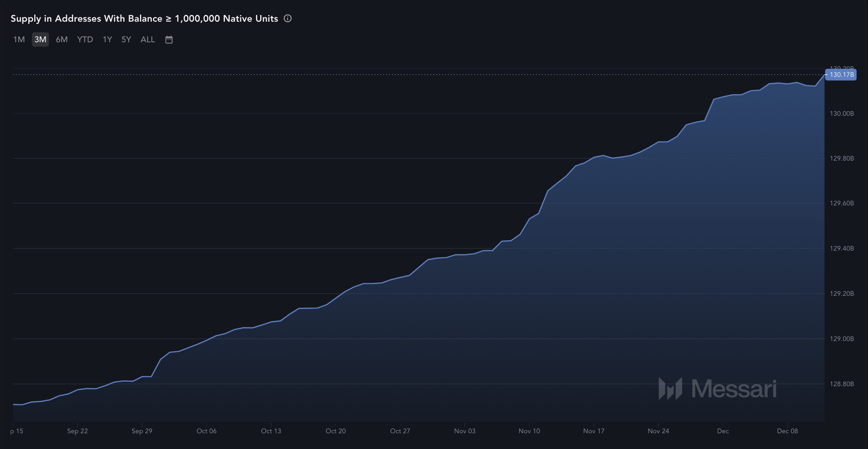Switch to YTD time range
The width and height of the screenshot is (868, 449).
85,40
